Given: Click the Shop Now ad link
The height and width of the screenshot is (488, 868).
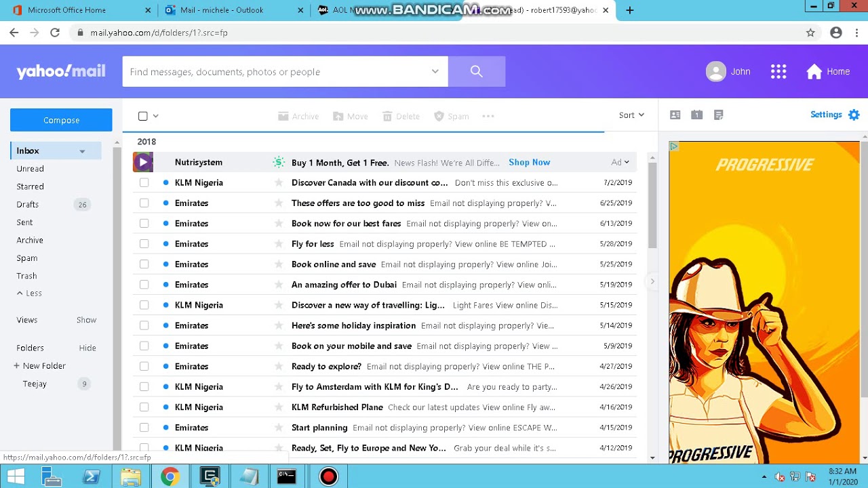Looking at the screenshot, I should point(529,162).
